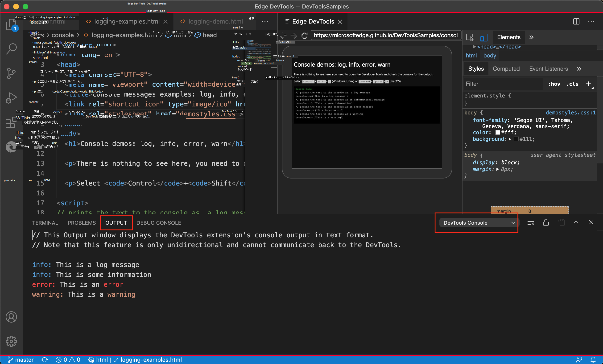Open the Search view in the activity bar
The height and width of the screenshot is (364, 603).
(x=11, y=49)
